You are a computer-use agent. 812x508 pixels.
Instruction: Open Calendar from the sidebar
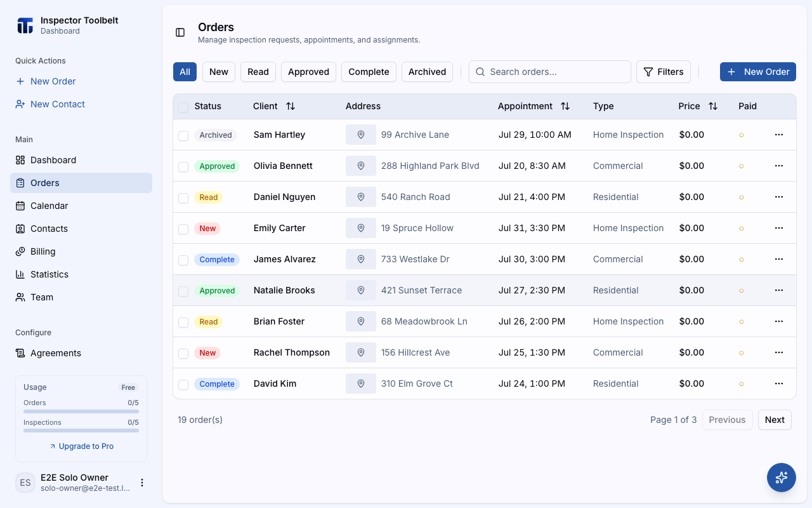click(x=81, y=206)
